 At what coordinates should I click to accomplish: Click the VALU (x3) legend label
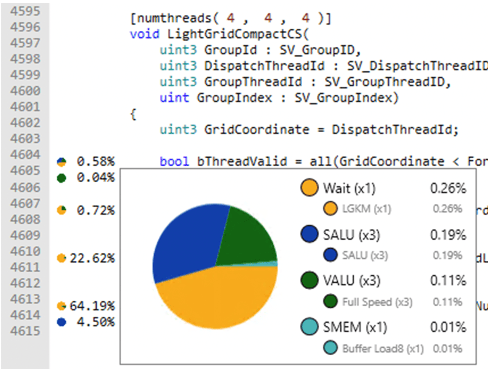click(x=352, y=281)
